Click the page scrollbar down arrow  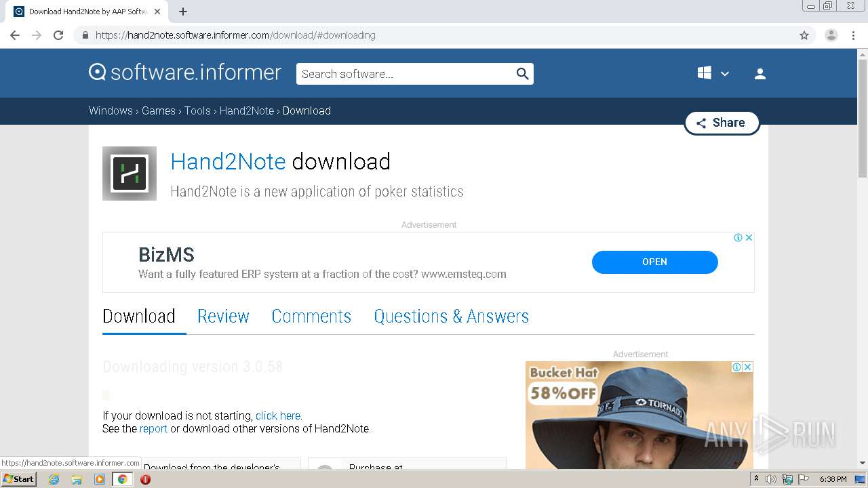(x=863, y=464)
